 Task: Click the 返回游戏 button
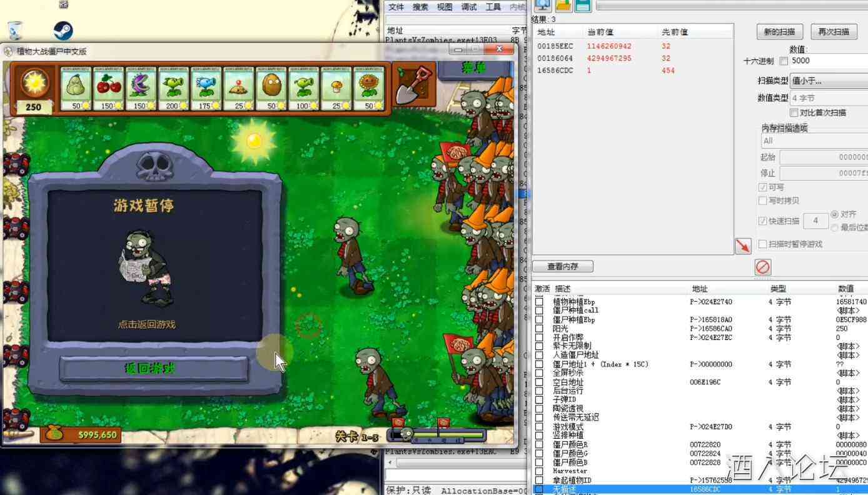(154, 369)
